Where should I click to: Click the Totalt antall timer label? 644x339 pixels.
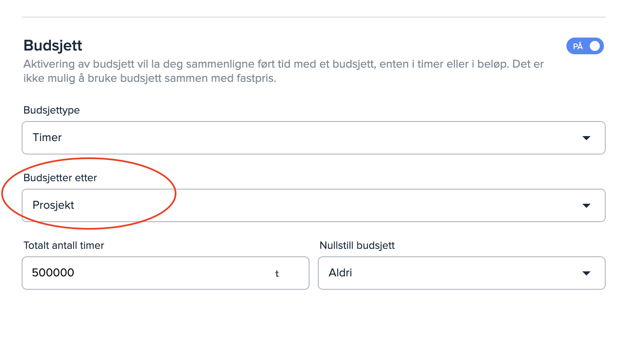click(x=64, y=245)
